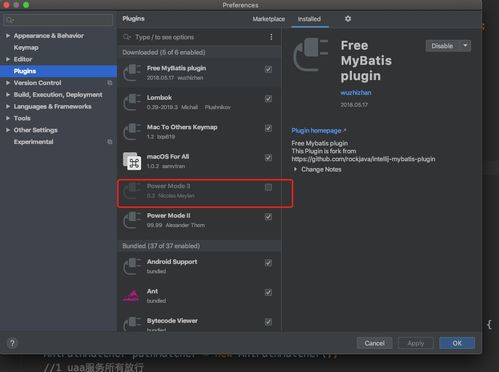Expand the Change Notes section
The height and width of the screenshot is (372, 499).
pyautogui.click(x=295, y=169)
